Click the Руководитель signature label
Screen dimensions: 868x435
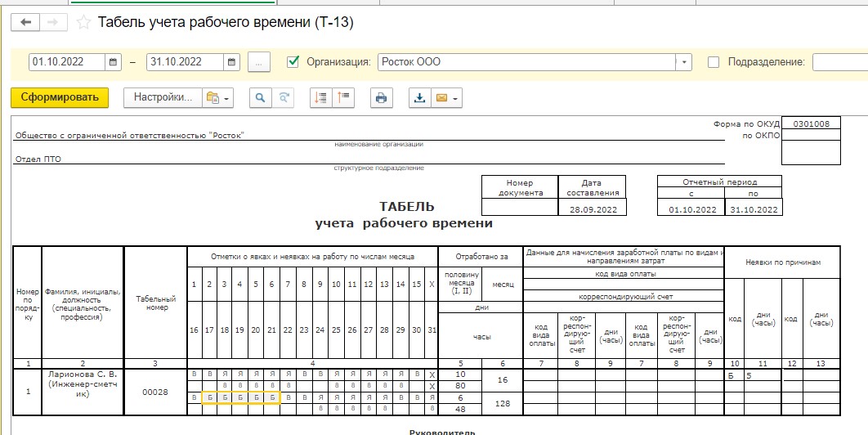442,432
